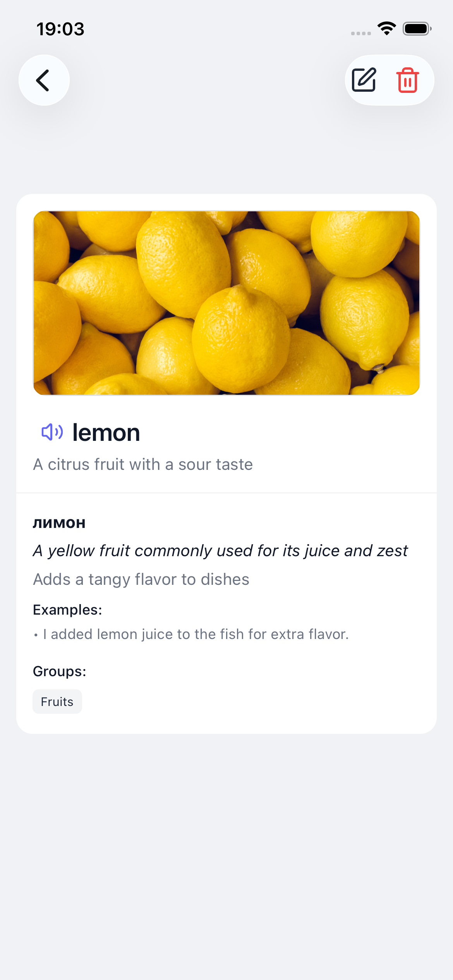Tap the translation лимон

click(x=59, y=523)
